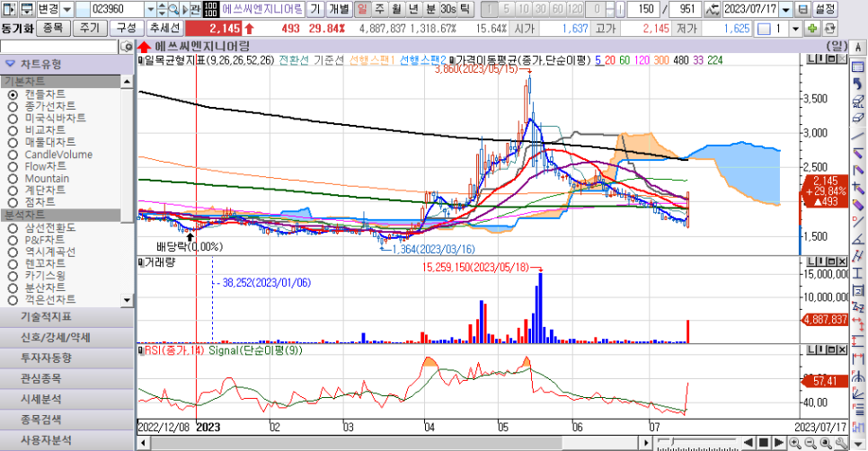Select the erase ALL tool in right toolbar

858,102
